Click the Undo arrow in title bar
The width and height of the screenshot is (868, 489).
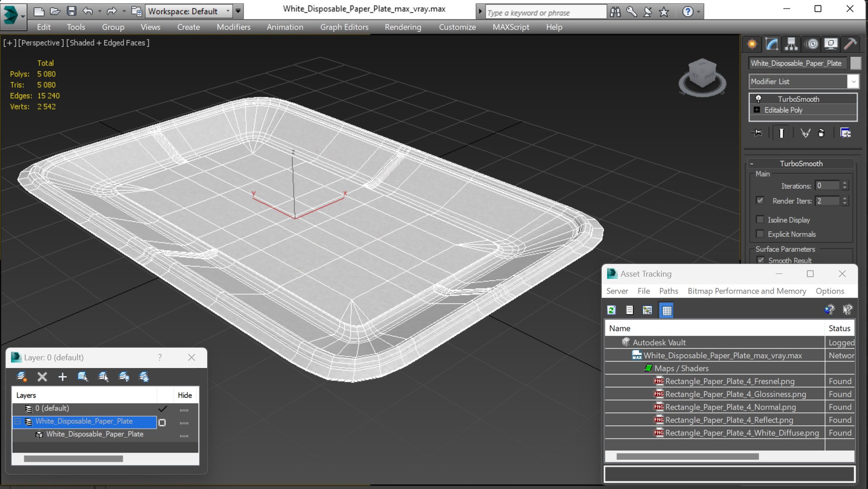88,11
